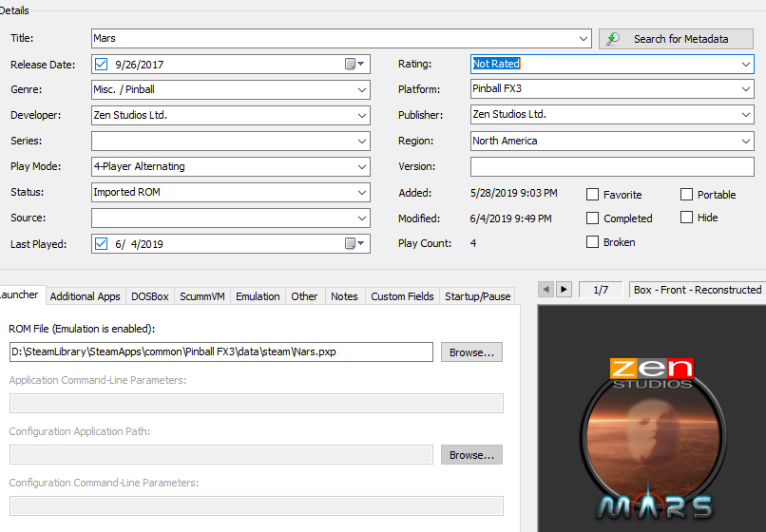Open the Release Date calendar picker icon
The height and width of the screenshot is (532, 766).
(x=354, y=64)
